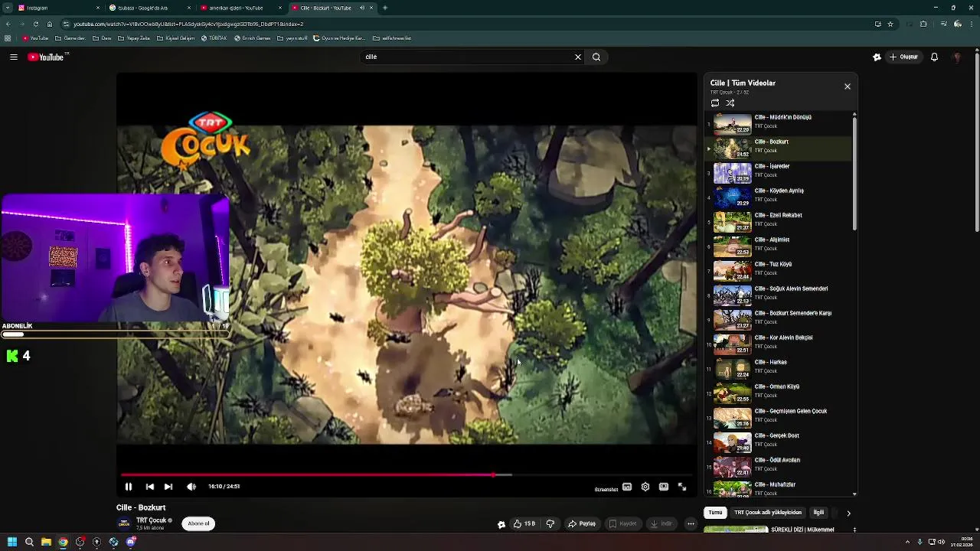Click the Paylaş share button
The image size is (980, 551).
pos(582,524)
